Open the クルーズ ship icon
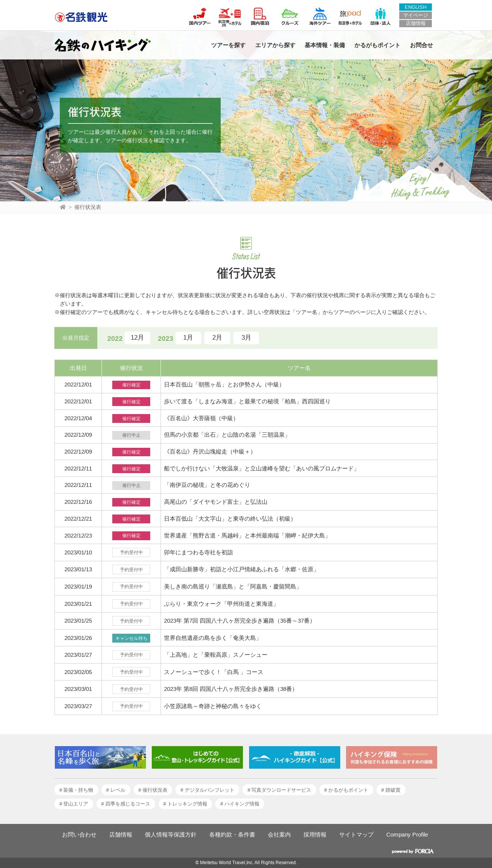The image size is (492, 868). [290, 16]
